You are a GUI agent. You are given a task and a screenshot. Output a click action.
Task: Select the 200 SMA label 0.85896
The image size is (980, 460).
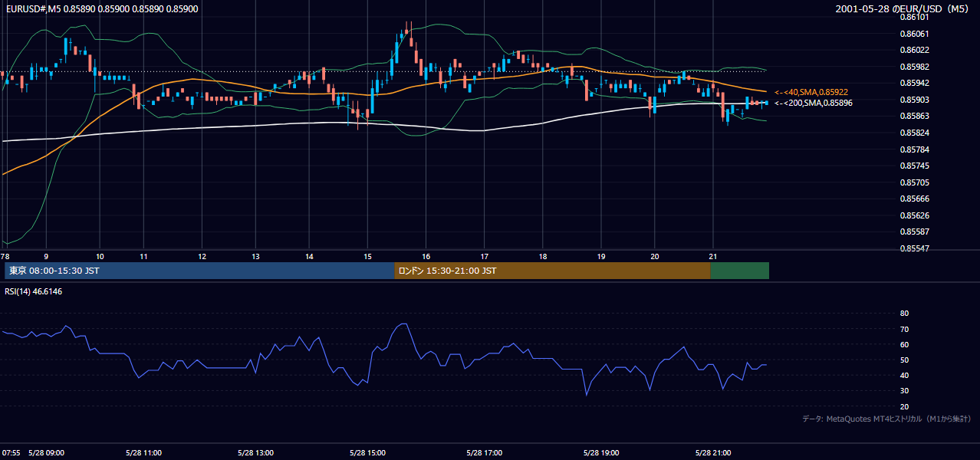click(x=814, y=103)
